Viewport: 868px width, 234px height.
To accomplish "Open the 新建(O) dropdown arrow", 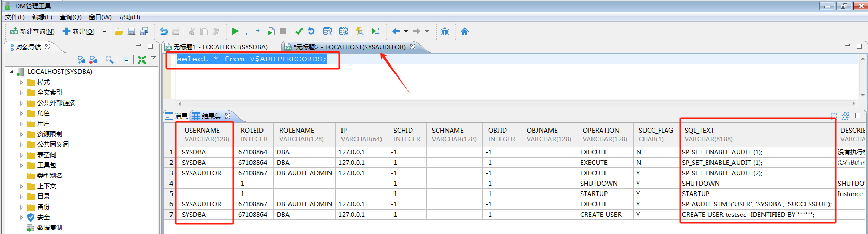I will click(x=104, y=32).
